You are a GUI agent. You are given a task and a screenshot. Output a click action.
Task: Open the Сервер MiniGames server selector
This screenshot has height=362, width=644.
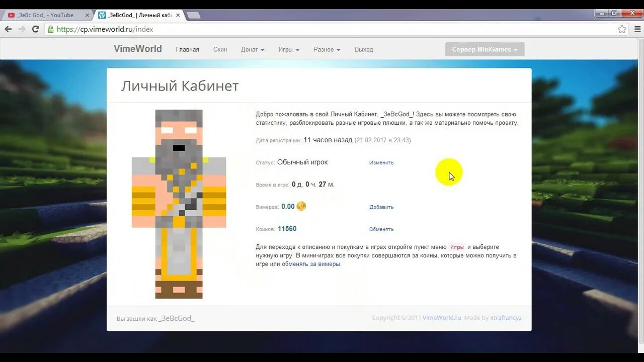point(485,49)
